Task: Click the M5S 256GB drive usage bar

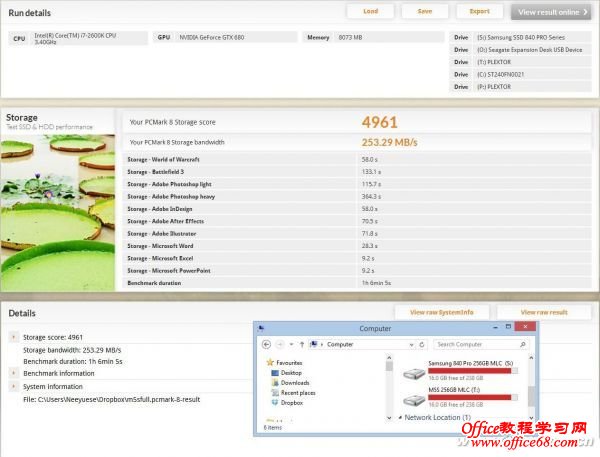Action: 473,397
